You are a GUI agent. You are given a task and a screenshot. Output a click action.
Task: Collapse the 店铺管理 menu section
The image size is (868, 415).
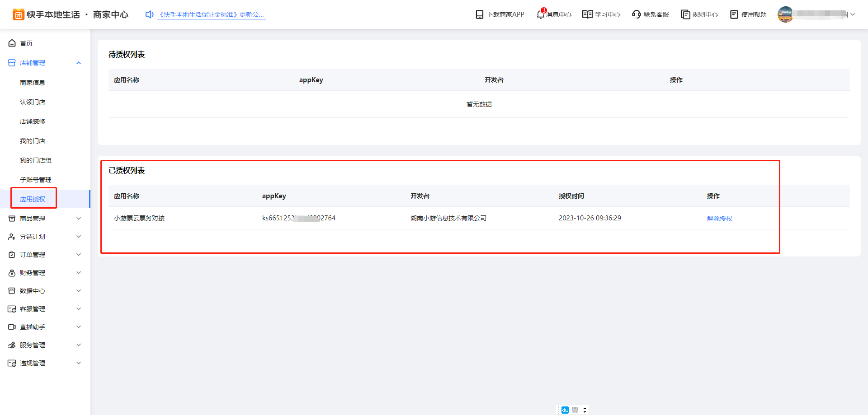point(79,63)
